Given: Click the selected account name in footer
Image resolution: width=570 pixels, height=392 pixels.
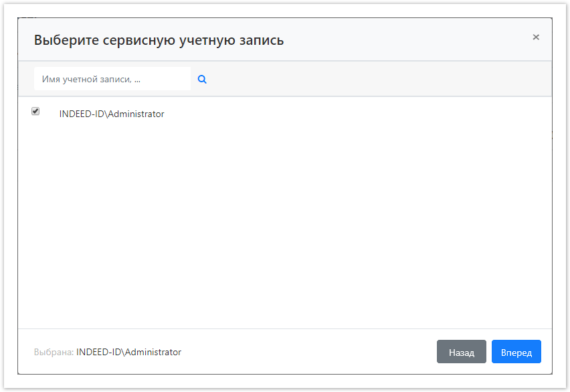Looking at the screenshot, I should coord(128,352).
